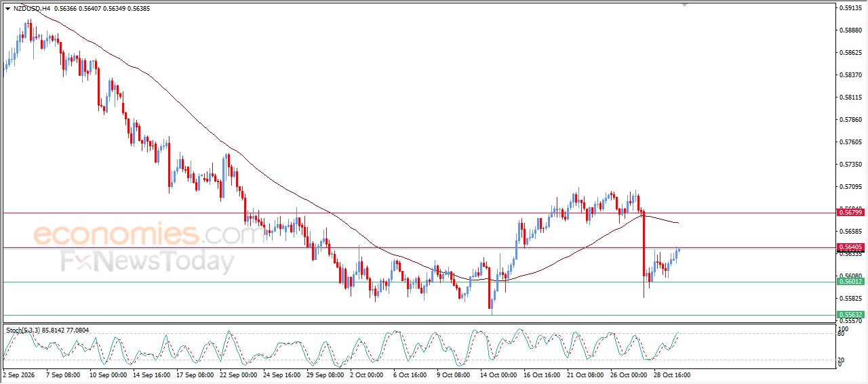Click the 14 Sep 16:00 time label

(151, 375)
